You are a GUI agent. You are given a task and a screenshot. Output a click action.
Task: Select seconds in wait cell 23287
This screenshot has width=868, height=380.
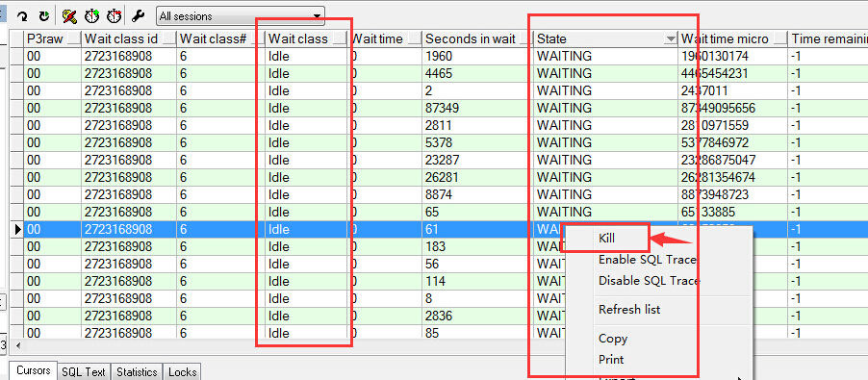click(x=478, y=160)
